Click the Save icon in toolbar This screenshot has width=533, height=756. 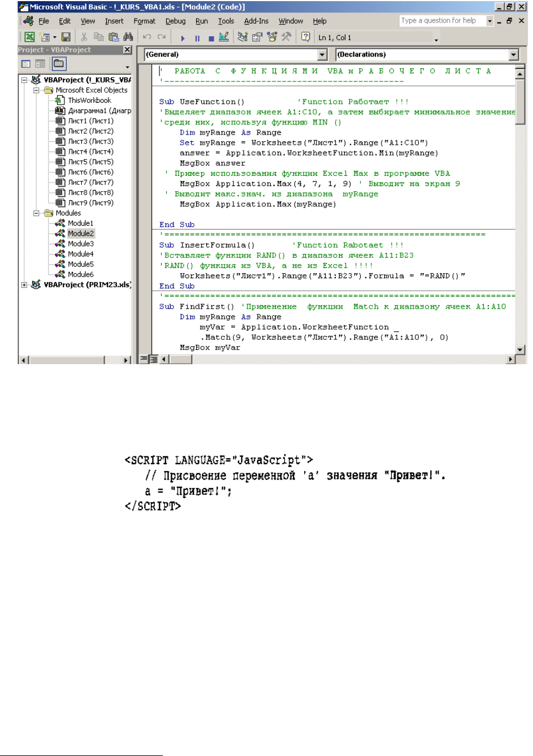point(66,37)
